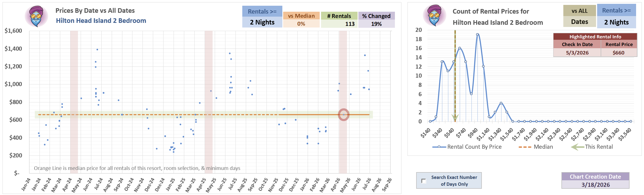Image resolution: width=644 pixels, height=195 pixels.
Task: Click the histogram peak point at count 19
Action: pyautogui.click(x=477, y=35)
